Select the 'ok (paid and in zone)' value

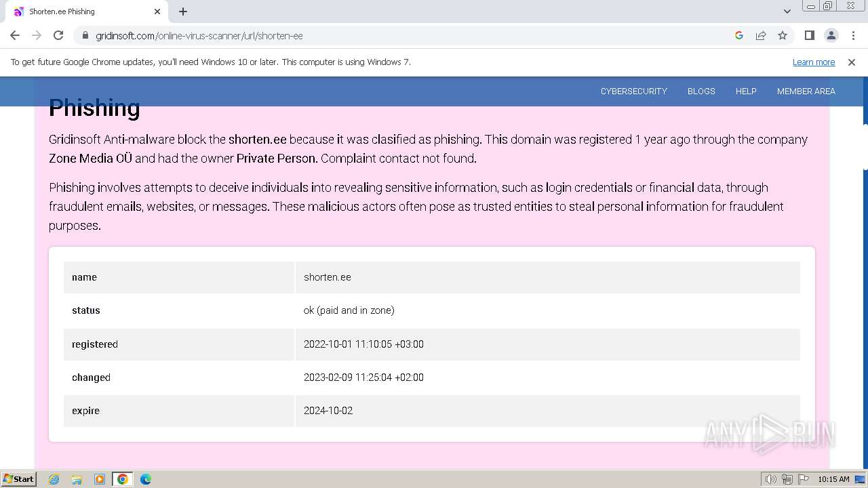point(349,310)
